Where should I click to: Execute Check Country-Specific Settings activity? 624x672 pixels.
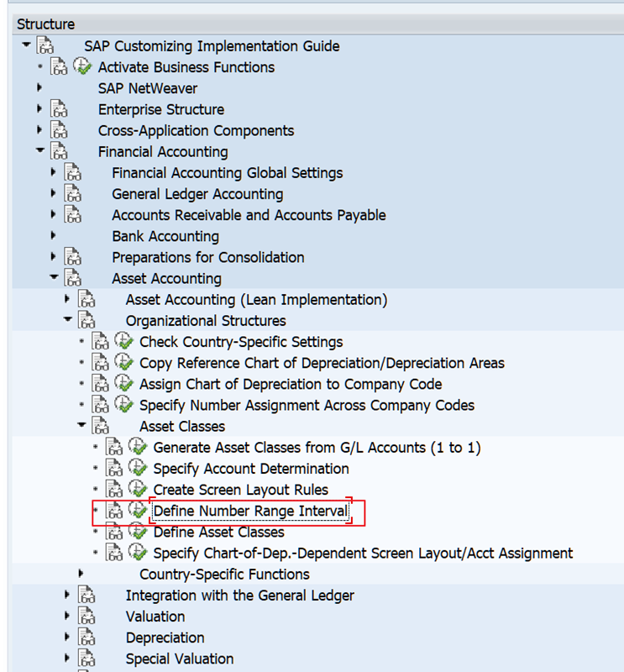tap(123, 341)
